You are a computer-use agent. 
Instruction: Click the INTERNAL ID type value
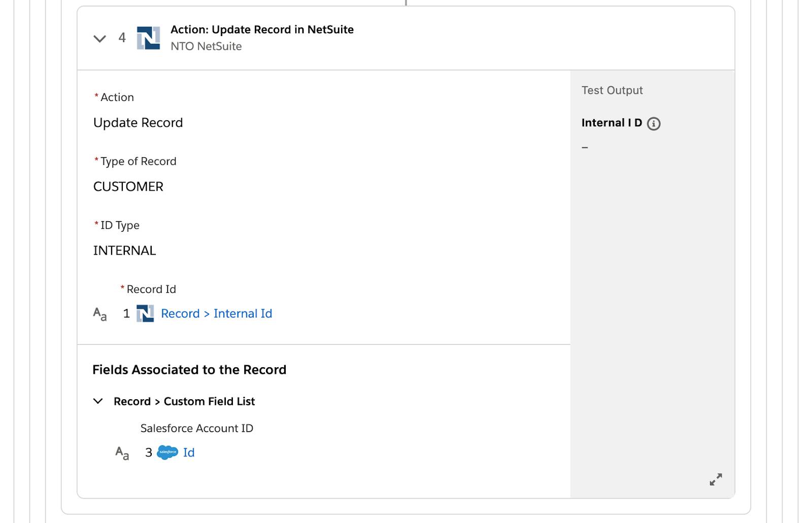[x=124, y=251]
